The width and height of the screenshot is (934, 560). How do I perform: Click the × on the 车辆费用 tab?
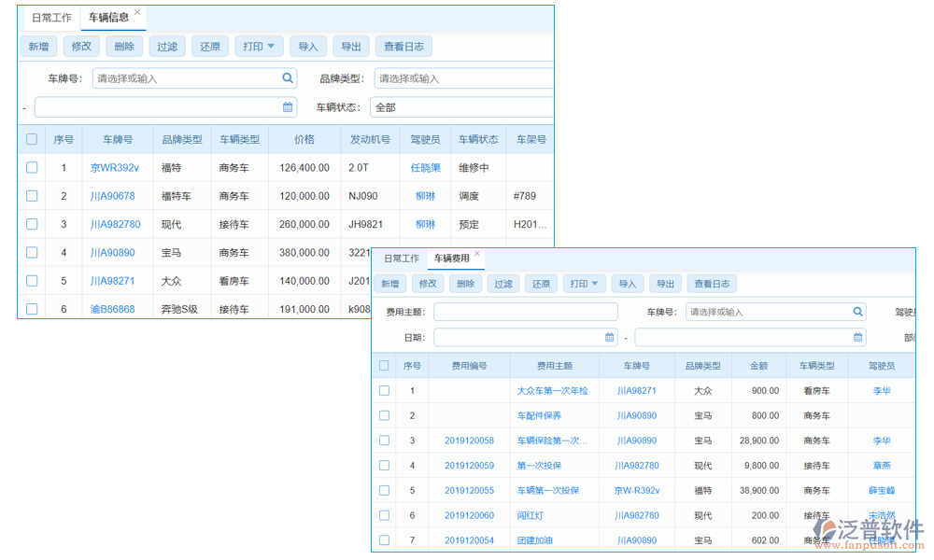[x=476, y=253]
